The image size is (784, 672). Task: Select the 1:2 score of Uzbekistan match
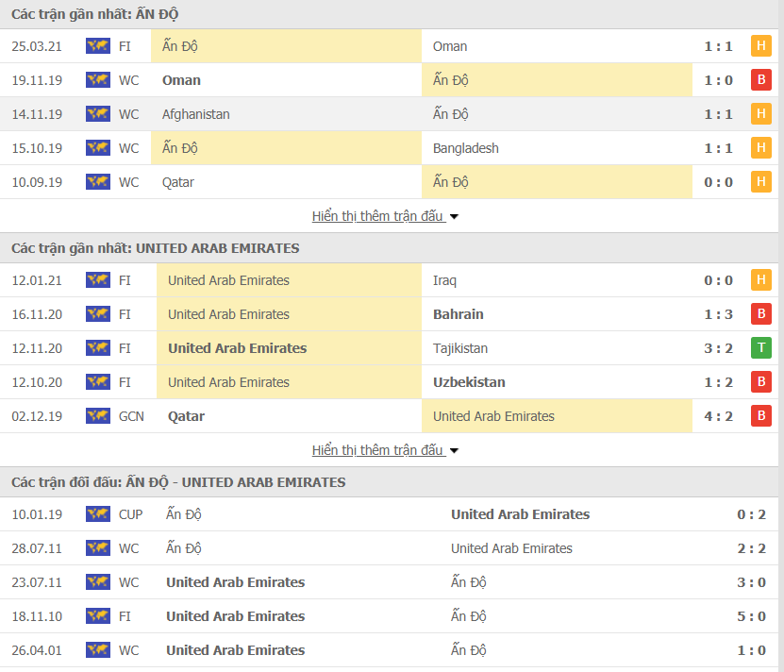click(x=718, y=382)
